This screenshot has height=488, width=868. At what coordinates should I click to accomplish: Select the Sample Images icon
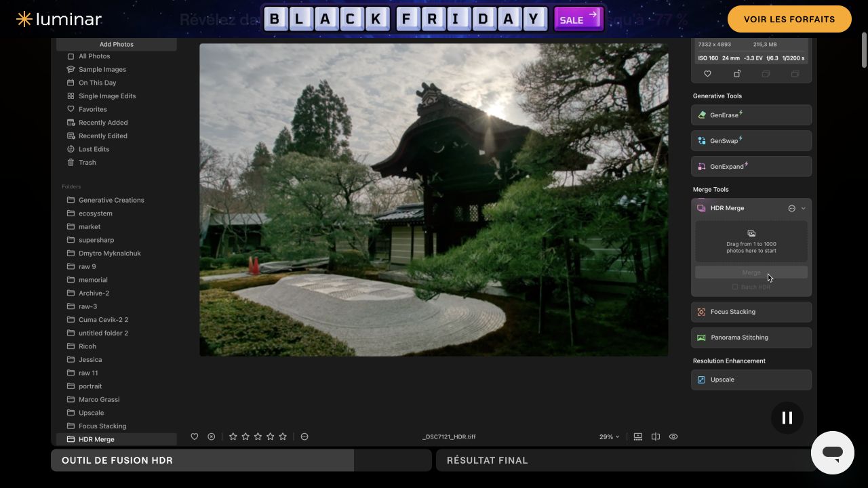click(x=71, y=69)
